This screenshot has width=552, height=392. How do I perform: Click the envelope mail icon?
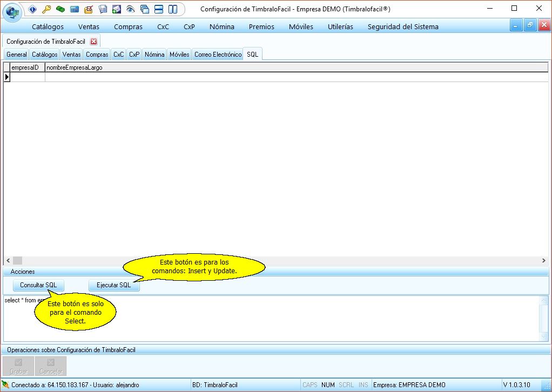point(117,10)
